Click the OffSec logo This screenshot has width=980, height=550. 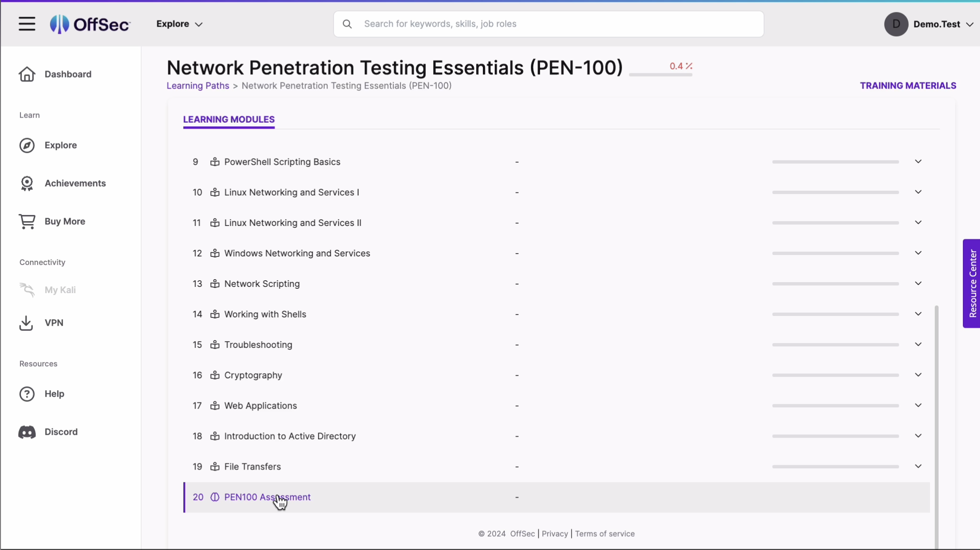pyautogui.click(x=89, y=24)
